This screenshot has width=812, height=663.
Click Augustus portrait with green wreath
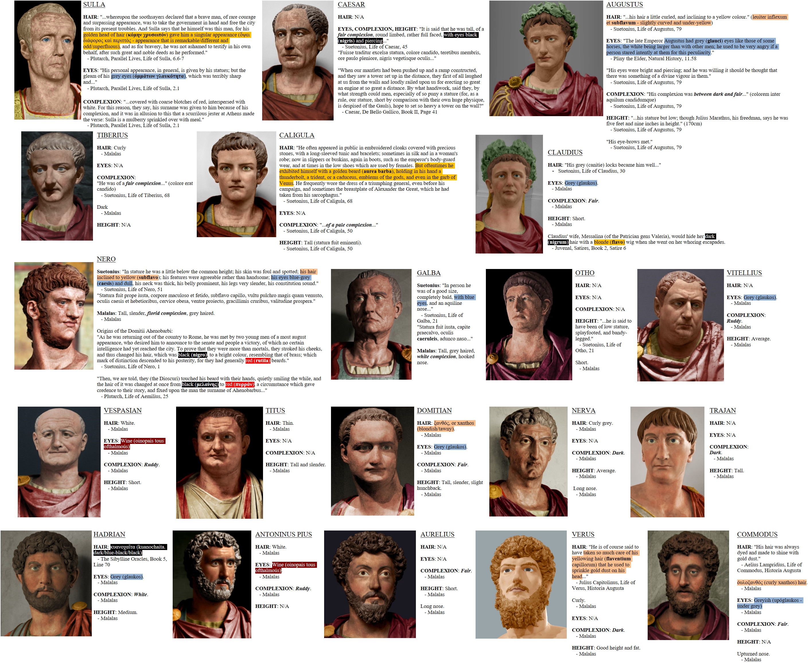click(546, 58)
